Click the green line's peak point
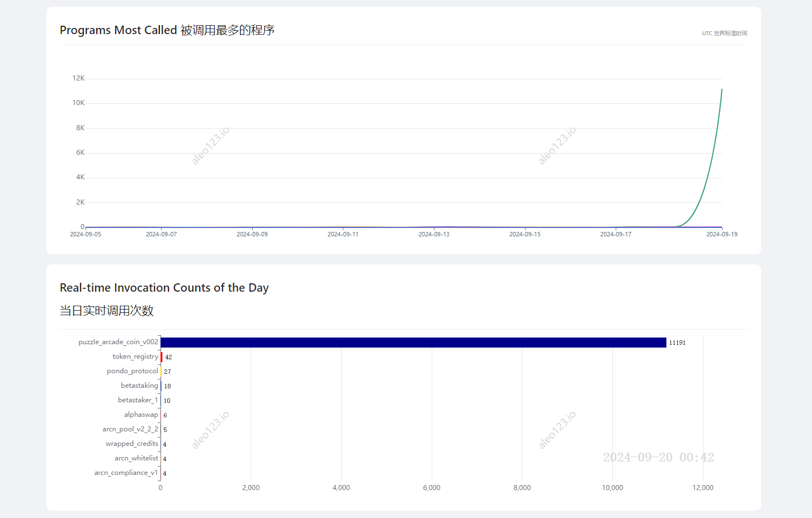 tap(721, 89)
